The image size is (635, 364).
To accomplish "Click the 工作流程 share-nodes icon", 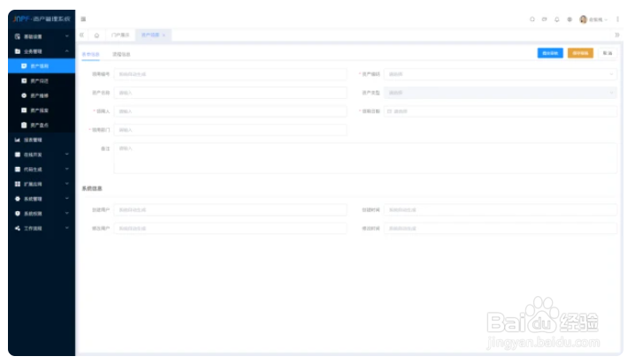I will [18, 228].
